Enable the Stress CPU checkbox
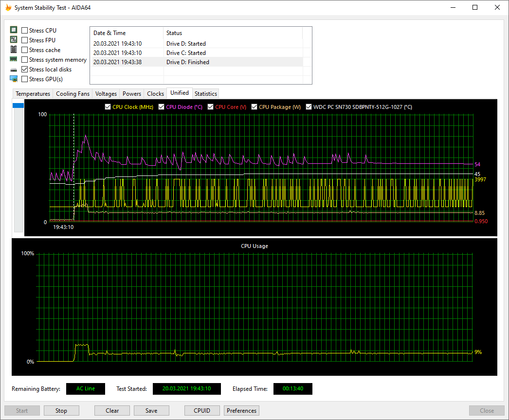Viewport: 509px width, 420px height. [25, 31]
